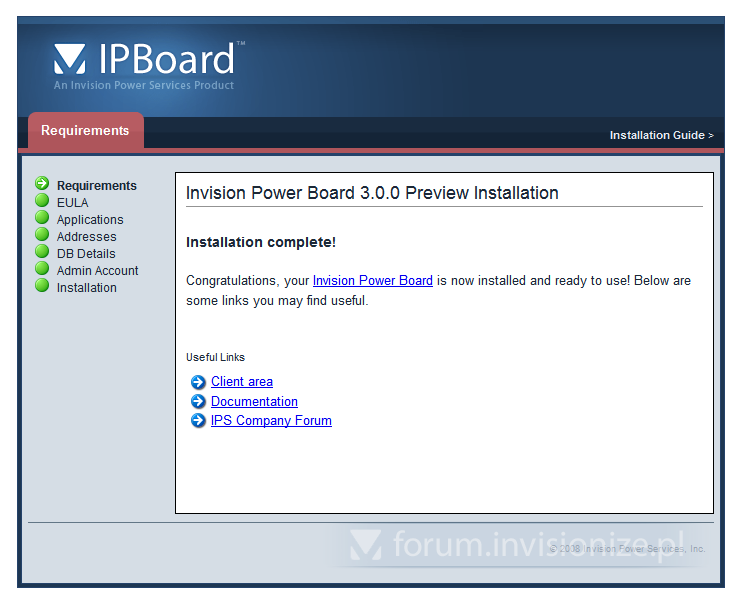Click the green arrow icon beside Requirements
The width and height of the screenshot is (729, 600).
[x=42, y=184]
